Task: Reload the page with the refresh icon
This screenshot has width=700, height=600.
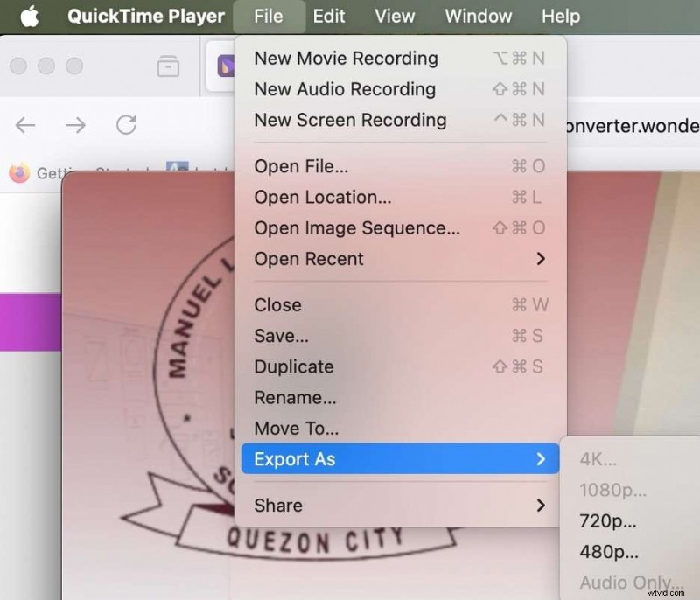Action: coord(127,125)
